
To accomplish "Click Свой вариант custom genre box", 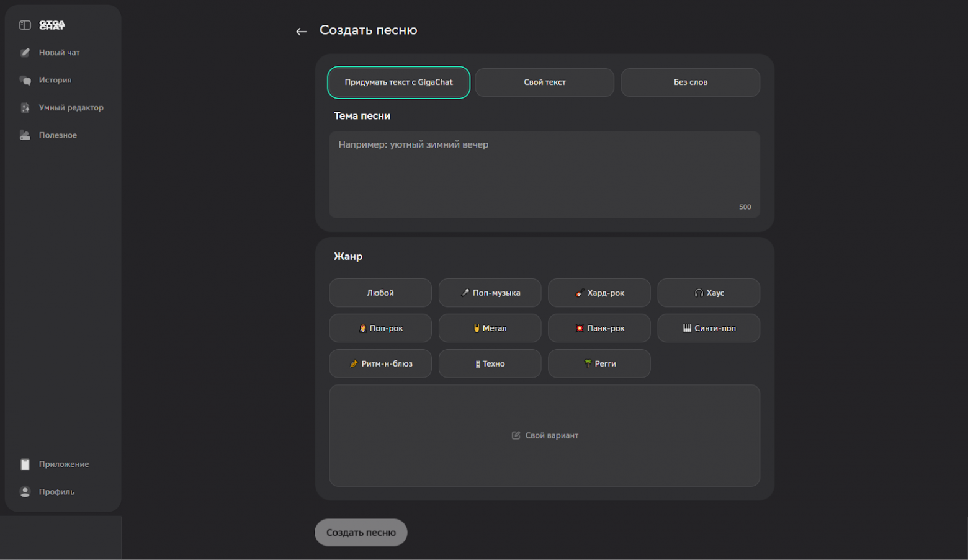I will point(544,435).
